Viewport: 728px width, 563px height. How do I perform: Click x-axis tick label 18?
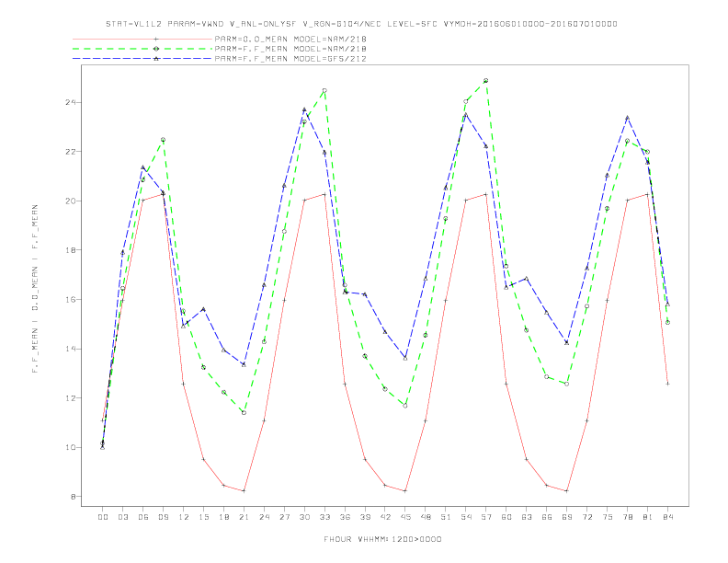223,517
